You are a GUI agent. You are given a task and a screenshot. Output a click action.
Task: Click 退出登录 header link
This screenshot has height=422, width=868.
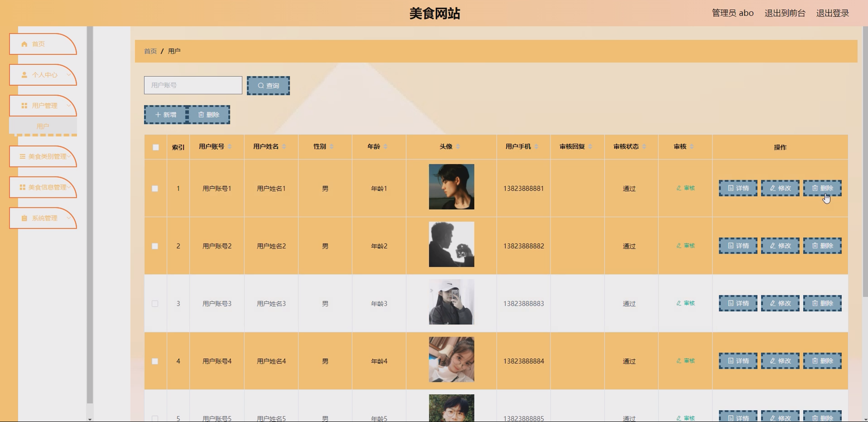pos(833,13)
